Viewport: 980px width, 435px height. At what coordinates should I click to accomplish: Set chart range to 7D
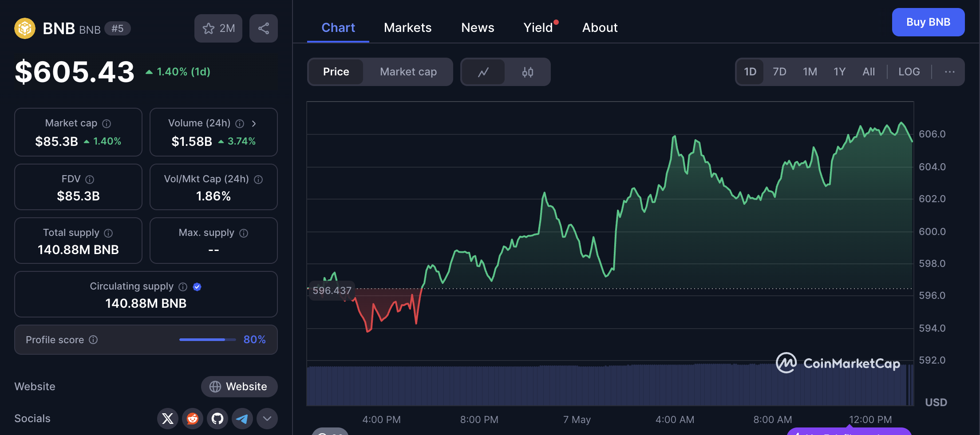(779, 72)
